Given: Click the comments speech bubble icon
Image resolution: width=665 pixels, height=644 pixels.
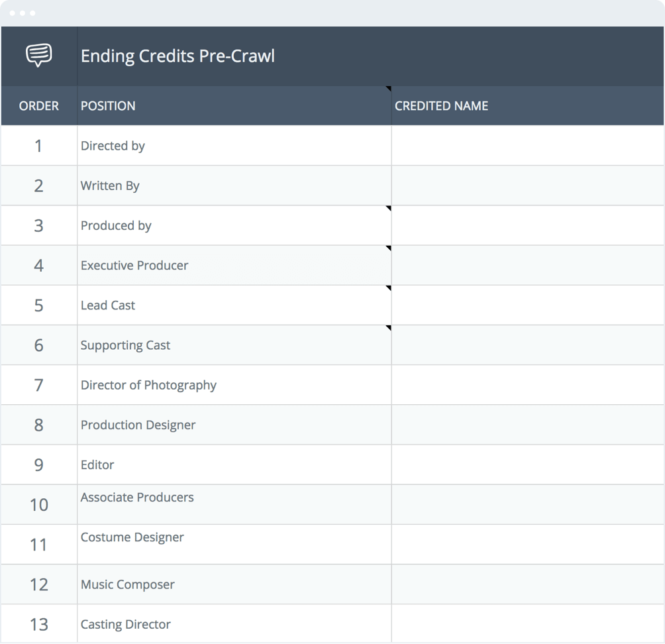Looking at the screenshot, I should click(38, 56).
